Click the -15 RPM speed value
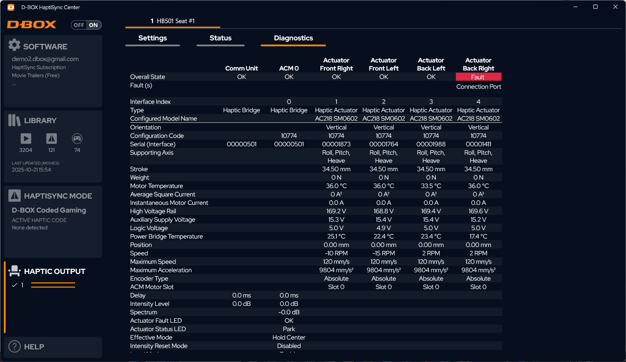The height and width of the screenshot is (362, 626). pos(384,253)
